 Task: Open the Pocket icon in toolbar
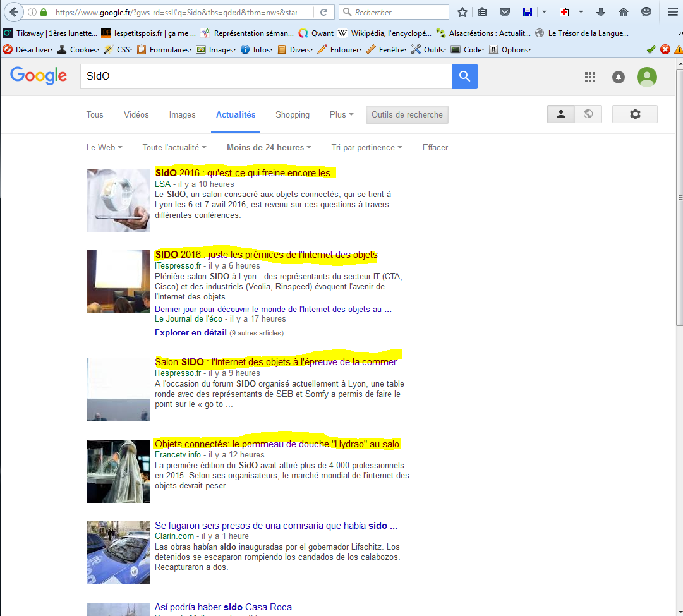[x=504, y=12]
